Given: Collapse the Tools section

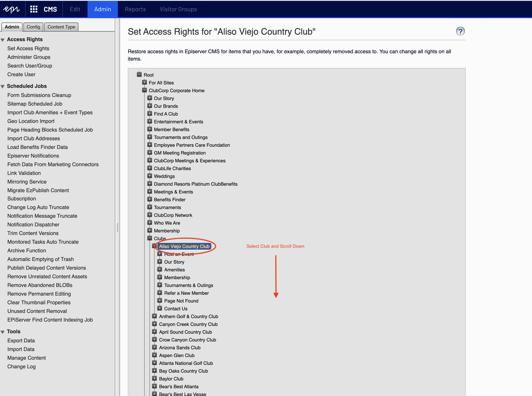Looking at the screenshot, I should coord(3,332).
